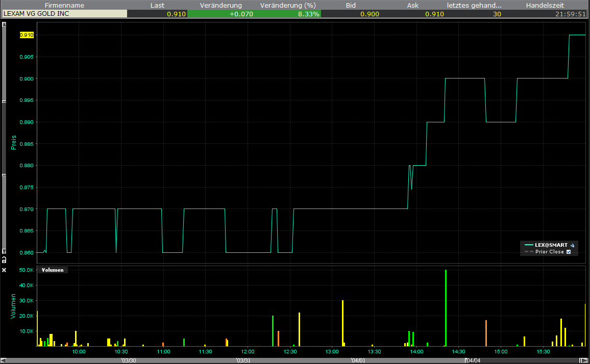Click the 0.870 price axis label
Viewport: 590px width, 364px height.
click(27, 209)
